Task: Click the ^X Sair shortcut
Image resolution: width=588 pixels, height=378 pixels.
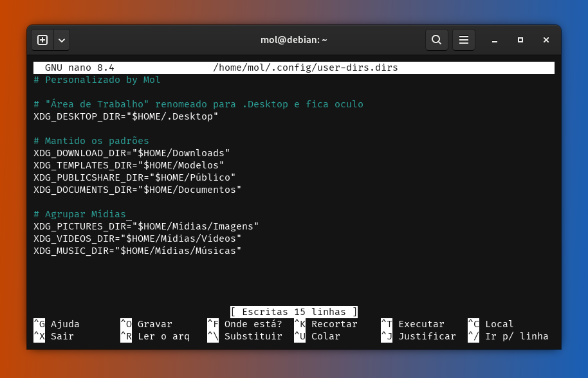Action: click(x=54, y=336)
